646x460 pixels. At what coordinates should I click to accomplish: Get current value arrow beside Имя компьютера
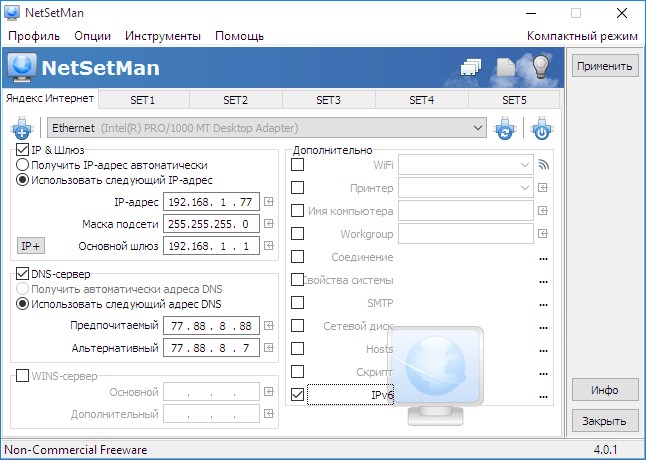tap(543, 211)
